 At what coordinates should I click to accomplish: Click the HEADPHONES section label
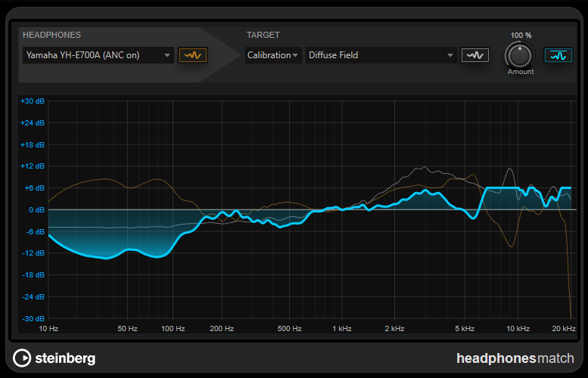pyautogui.click(x=51, y=35)
